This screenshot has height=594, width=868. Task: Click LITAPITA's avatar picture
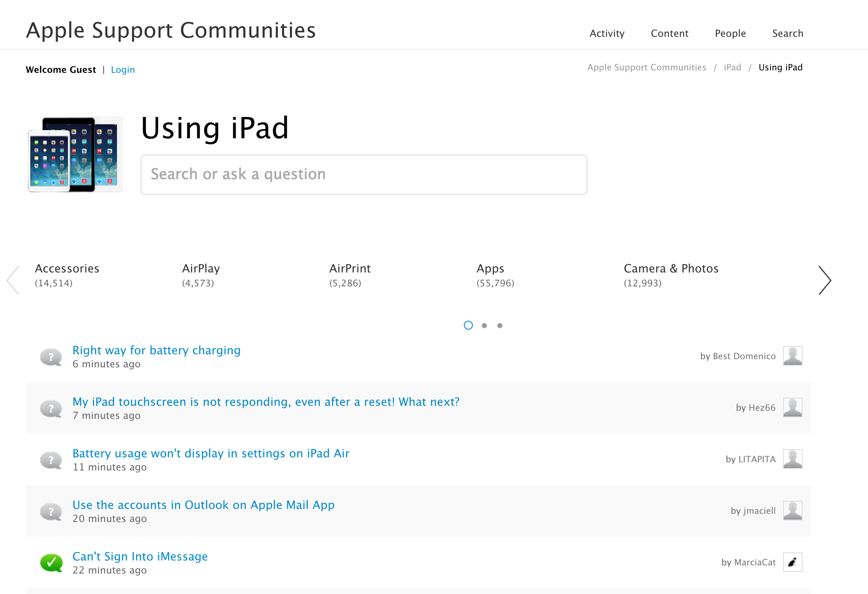point(794,459)
